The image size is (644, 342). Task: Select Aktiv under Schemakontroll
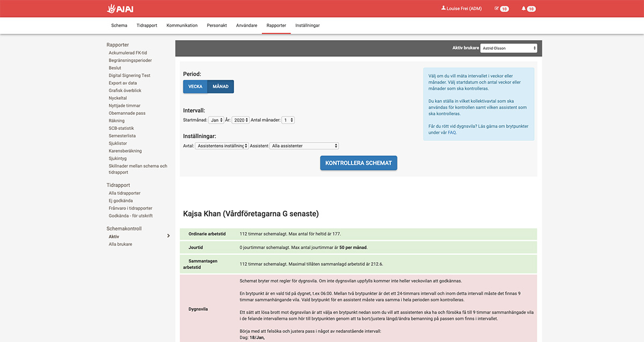114,236
